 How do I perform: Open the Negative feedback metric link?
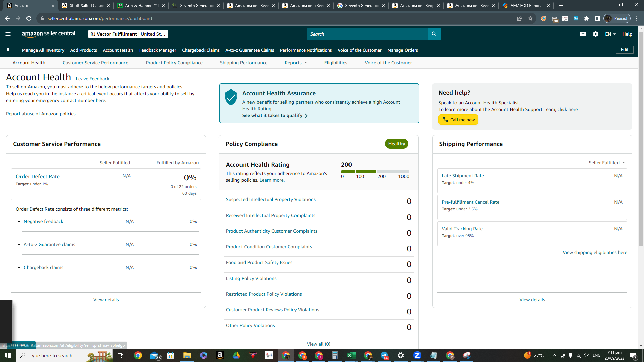(43, 221)
